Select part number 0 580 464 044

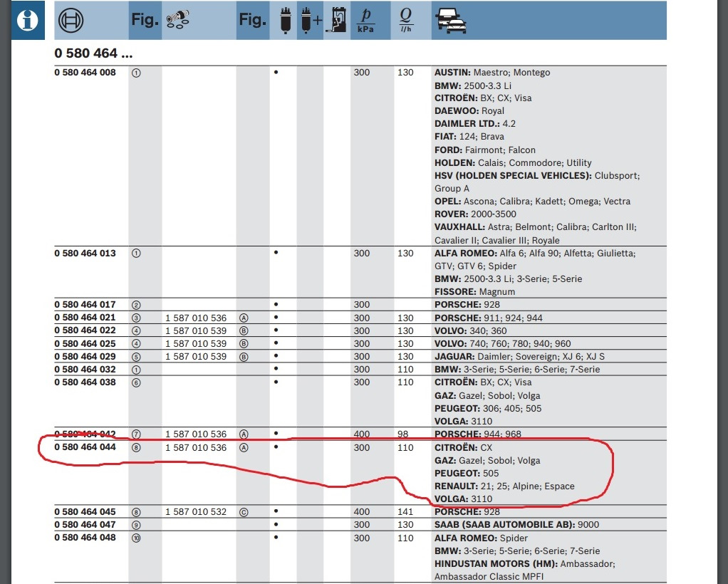click(x=85, y=447)
